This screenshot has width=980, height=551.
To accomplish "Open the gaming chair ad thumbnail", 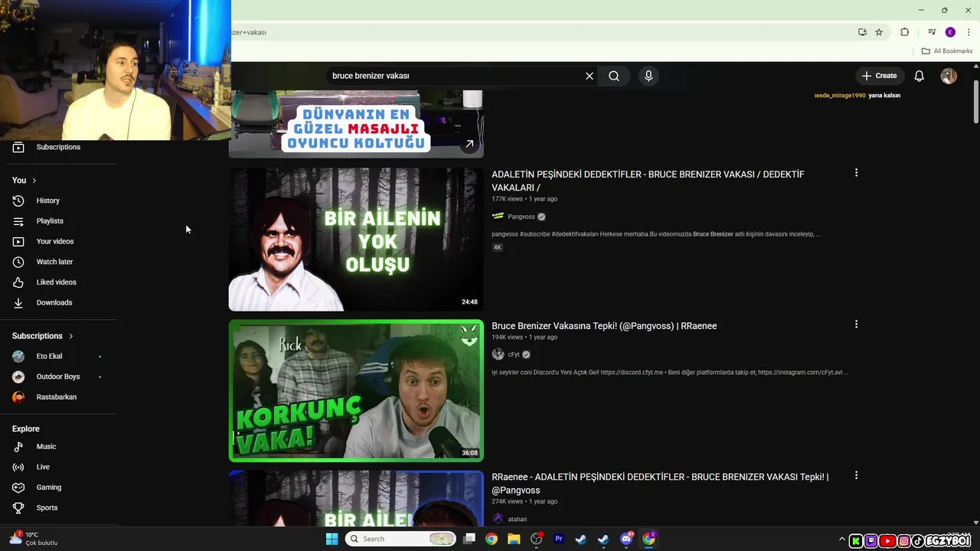I will [356, 124].
